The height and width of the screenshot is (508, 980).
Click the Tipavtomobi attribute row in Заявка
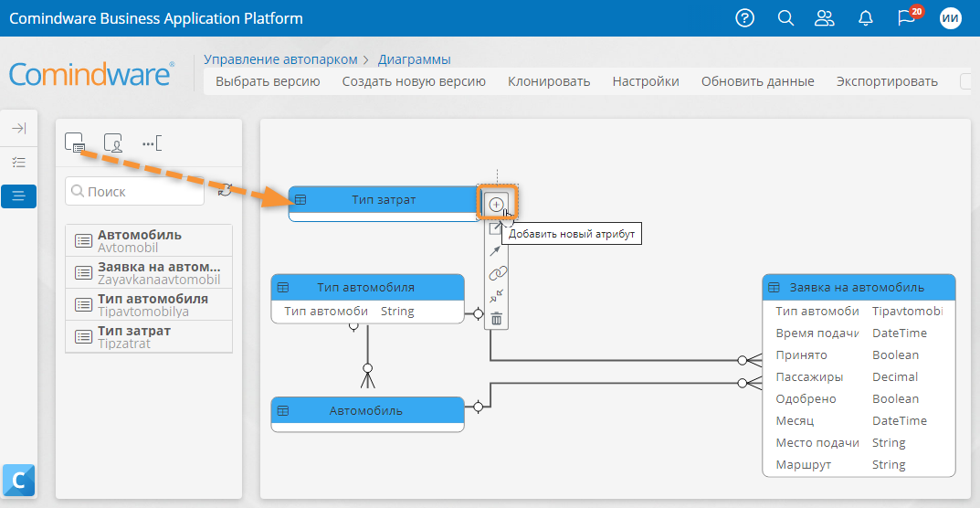(859, 312)
